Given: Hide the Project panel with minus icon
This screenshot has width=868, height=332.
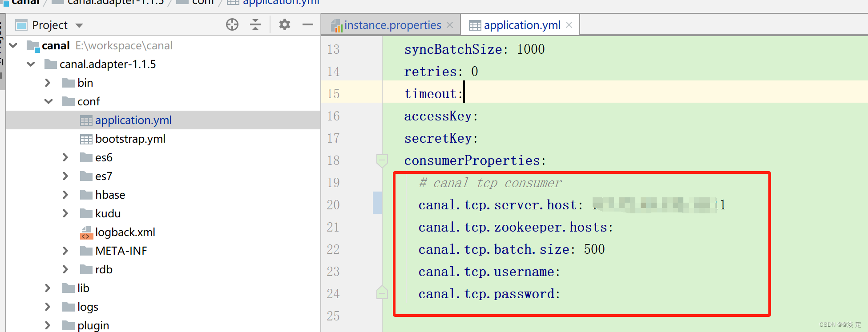Looking at the screenshot, I should point(308,24).
